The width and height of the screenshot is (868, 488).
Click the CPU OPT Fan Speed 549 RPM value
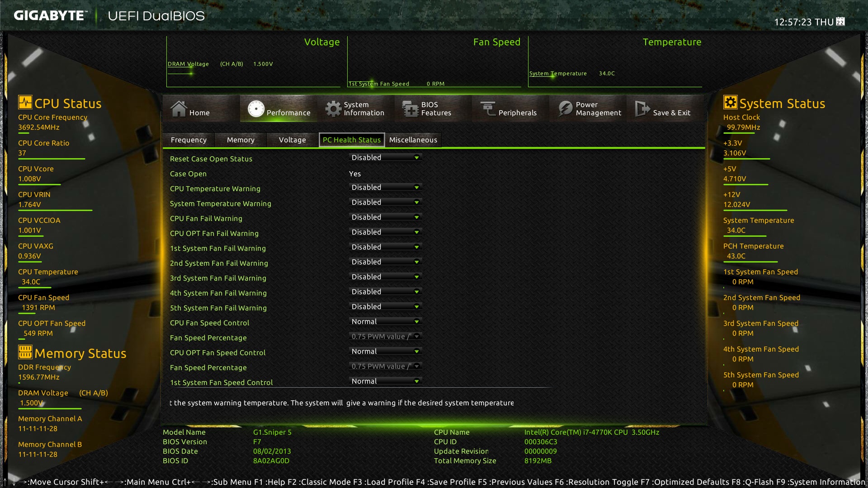coord(38,333)
